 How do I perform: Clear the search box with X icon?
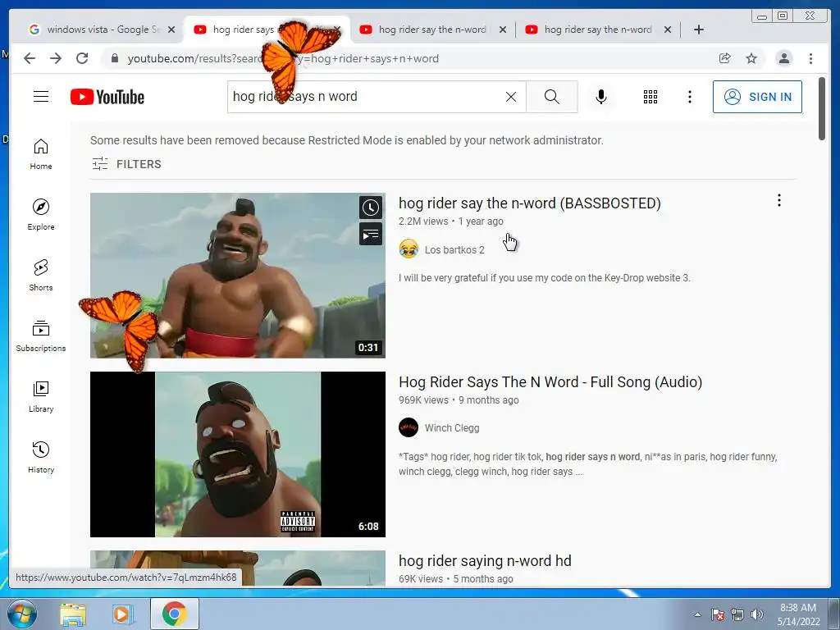[x=511, y=97]
